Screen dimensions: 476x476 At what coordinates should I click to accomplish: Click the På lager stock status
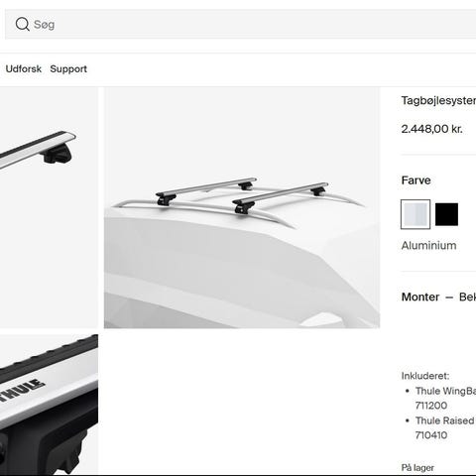click(x=417, y=468)
